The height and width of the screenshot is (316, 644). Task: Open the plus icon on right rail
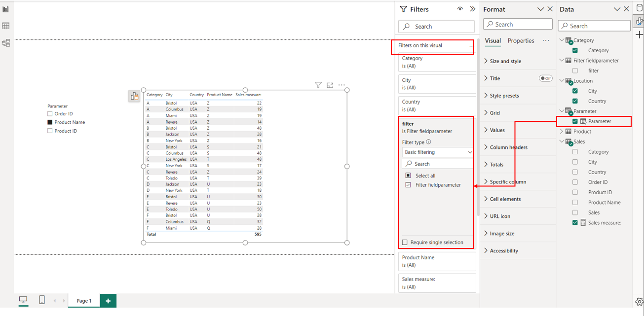639,35
